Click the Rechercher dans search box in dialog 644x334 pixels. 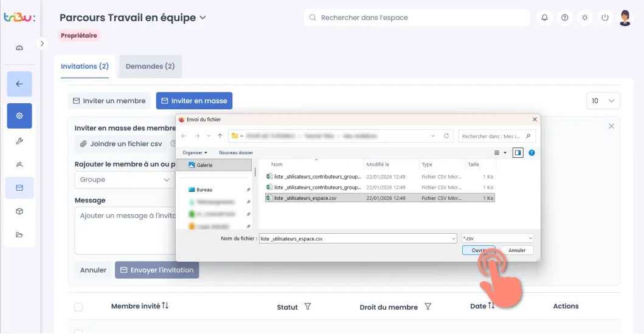pyautogui.click(x=497, y=136)
